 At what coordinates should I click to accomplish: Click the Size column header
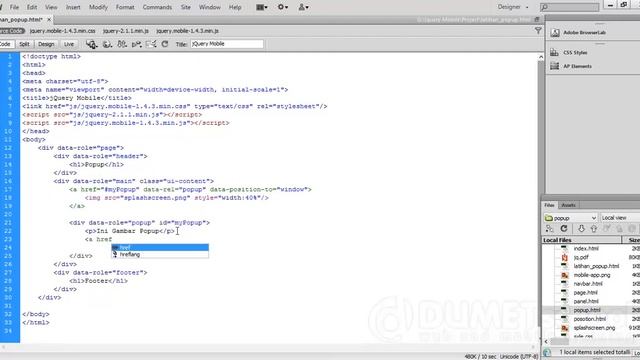tap(632, 240)
